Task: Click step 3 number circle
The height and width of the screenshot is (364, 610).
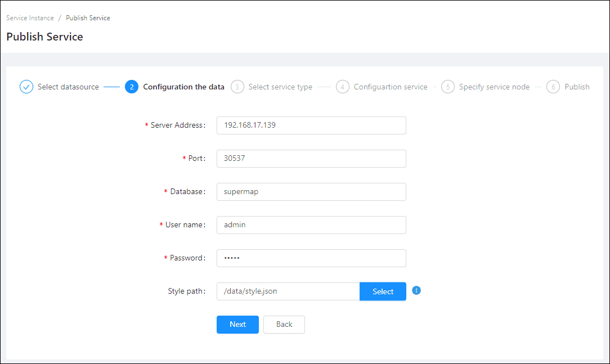Action: pos(237,87)
